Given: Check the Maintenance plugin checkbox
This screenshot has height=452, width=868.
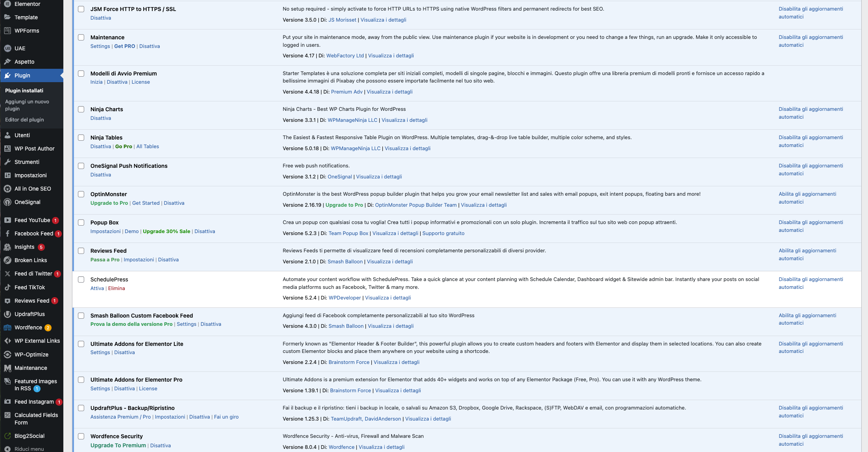Looking at the screenshot, I should [x=81, y=37].
